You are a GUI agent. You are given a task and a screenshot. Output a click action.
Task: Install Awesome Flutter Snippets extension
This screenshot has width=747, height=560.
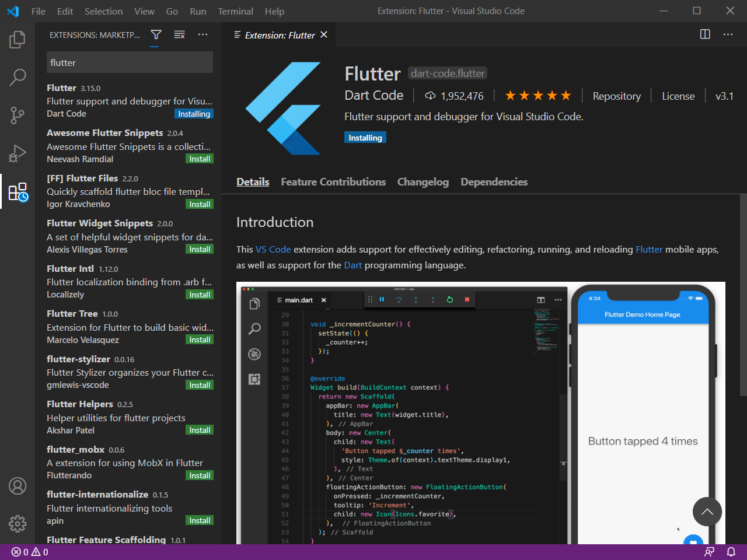200,159
